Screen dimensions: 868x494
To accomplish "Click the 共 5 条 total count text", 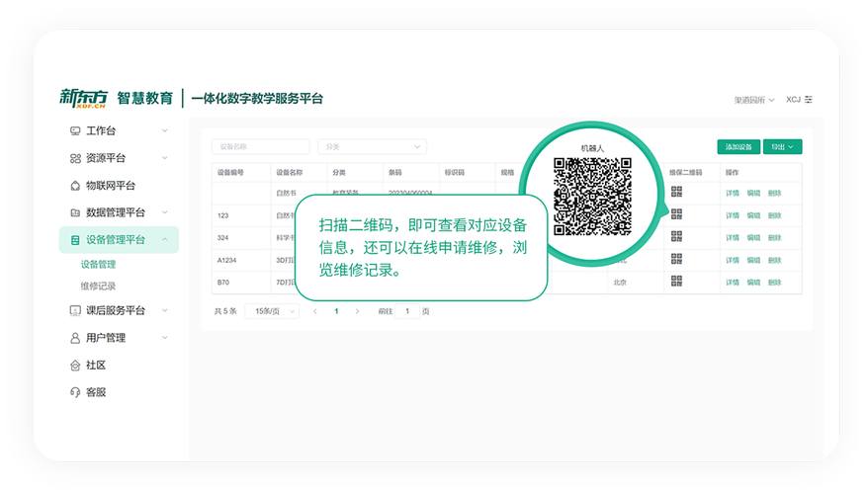I will [225, 311].
